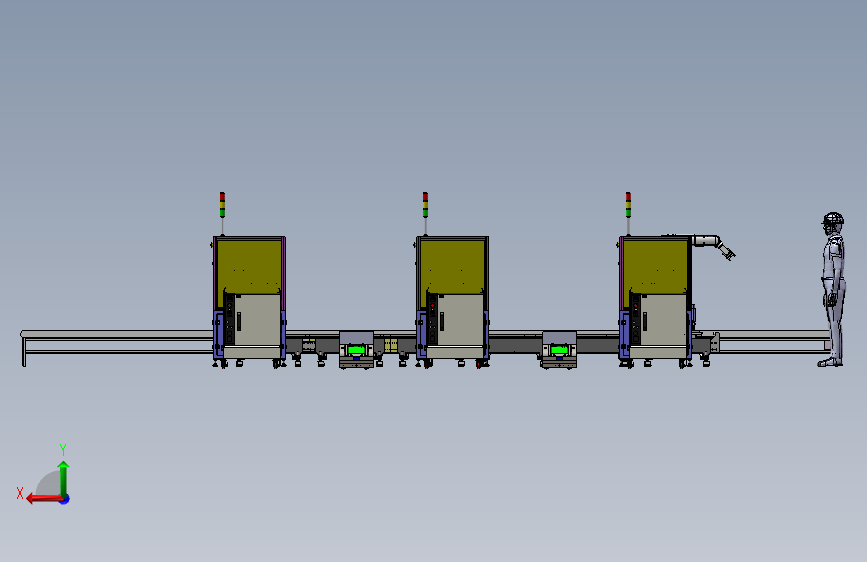867x562 pixels.
Task: Select the black control panel on leftmost machine
Action: 229,320
